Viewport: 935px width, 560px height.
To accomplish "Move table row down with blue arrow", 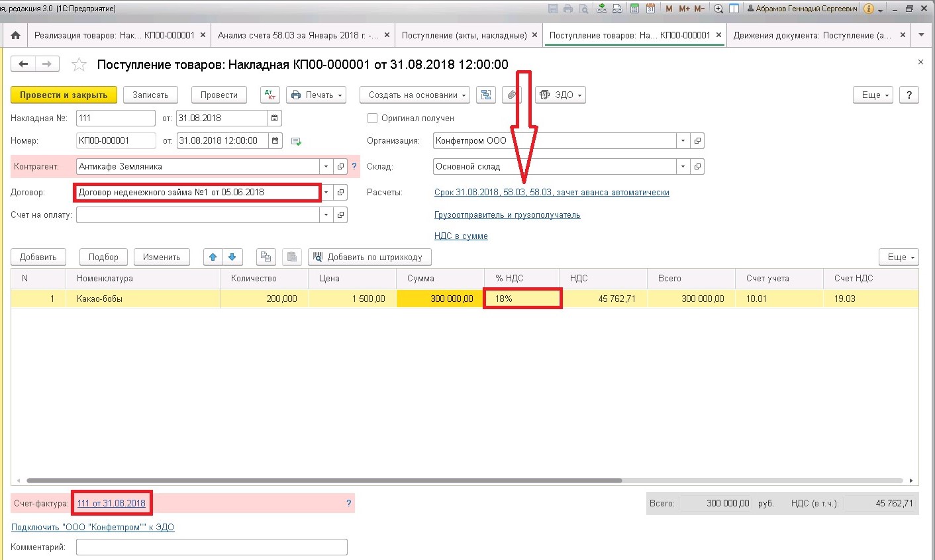I will click(x=232, y=257).
